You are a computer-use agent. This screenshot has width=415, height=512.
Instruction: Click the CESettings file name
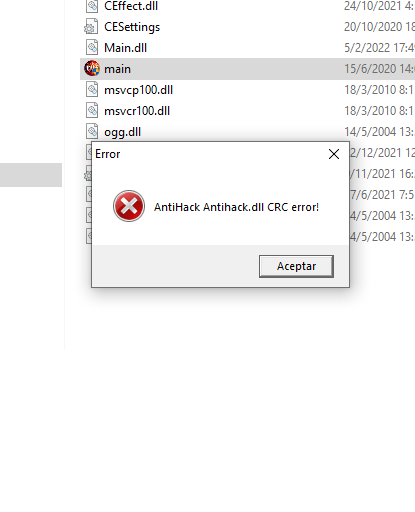coord(132,27)
